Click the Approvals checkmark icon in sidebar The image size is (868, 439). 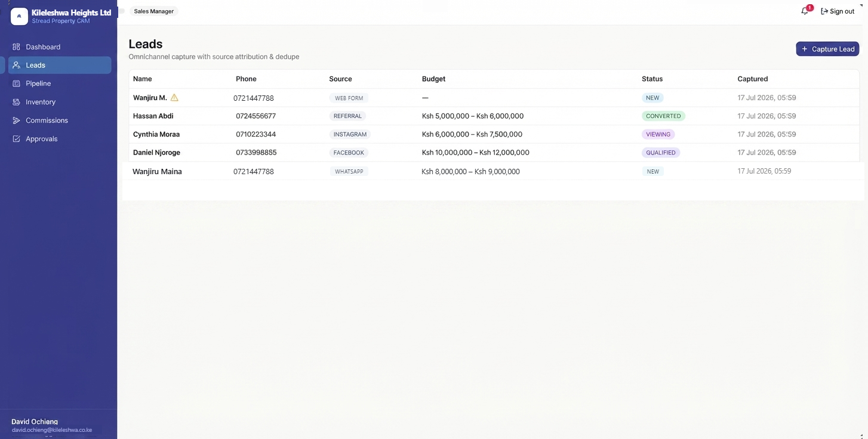(x=16, y=139)
